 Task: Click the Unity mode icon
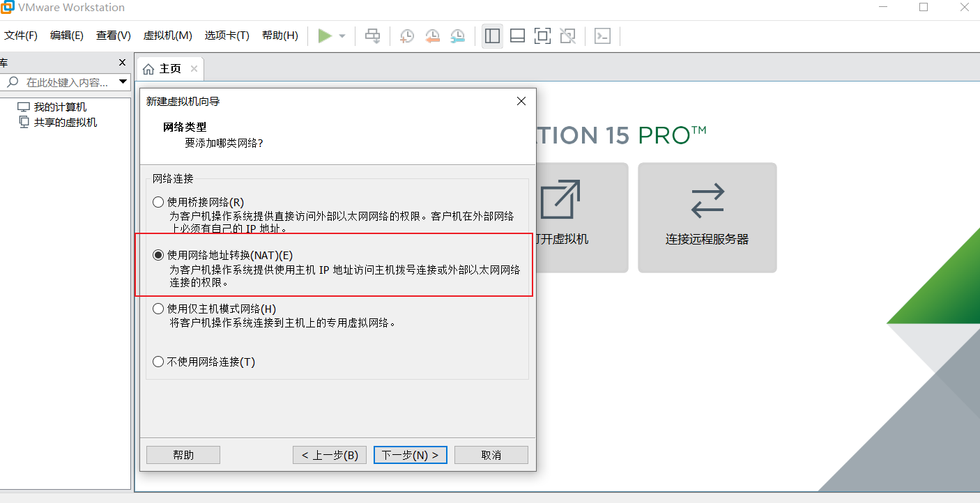pos(567,36)
